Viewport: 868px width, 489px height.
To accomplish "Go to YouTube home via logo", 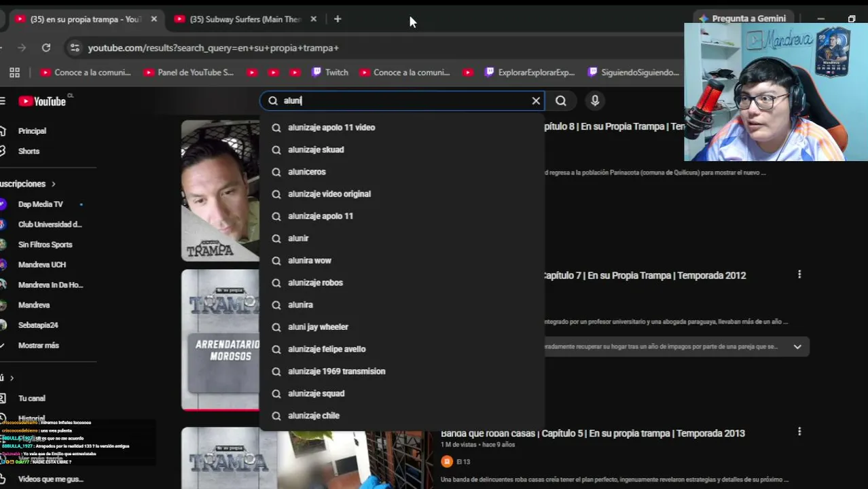I will tap(42, 101).
